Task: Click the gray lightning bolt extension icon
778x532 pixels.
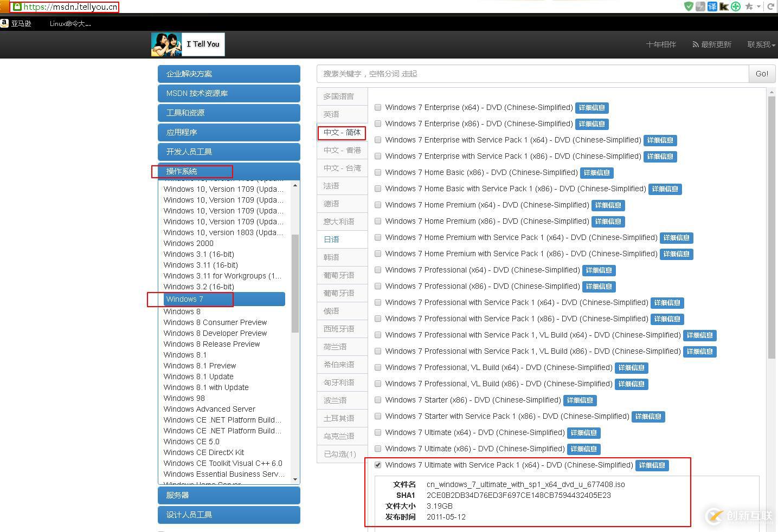Action: pyautogui.click(x=700, y=7)
